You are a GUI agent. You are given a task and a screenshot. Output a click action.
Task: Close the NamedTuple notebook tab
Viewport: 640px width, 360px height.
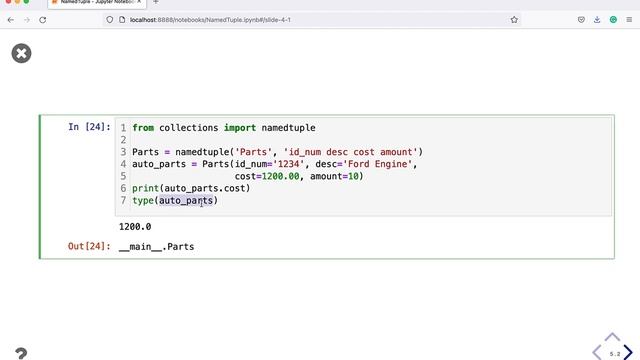[139, 2]
